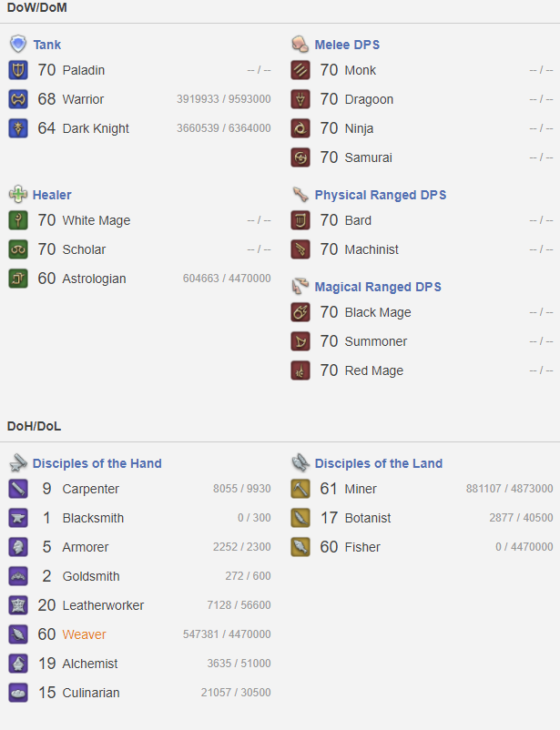Click the Paladin job icon
The height and width of the screenshot is (730, 560).
pyautogui.click(x=18, y=70)
